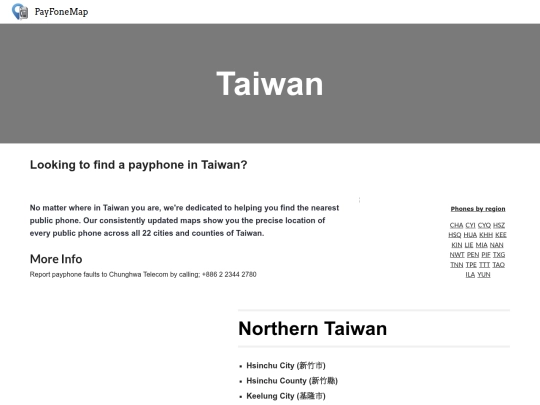Open the TTT region link
The width and height of the screenshot is (540, 405).
(484, 265)
